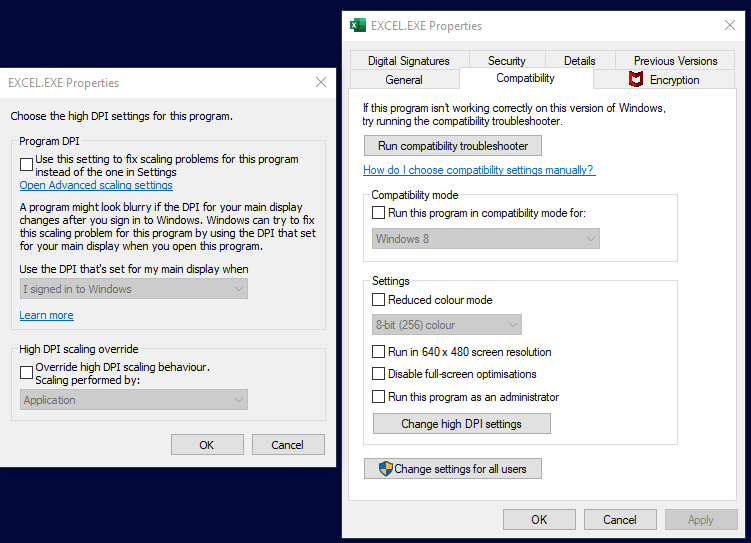Switch to the Details tab
This screenshot has width=751, height=543.
[x=580, y=61]
